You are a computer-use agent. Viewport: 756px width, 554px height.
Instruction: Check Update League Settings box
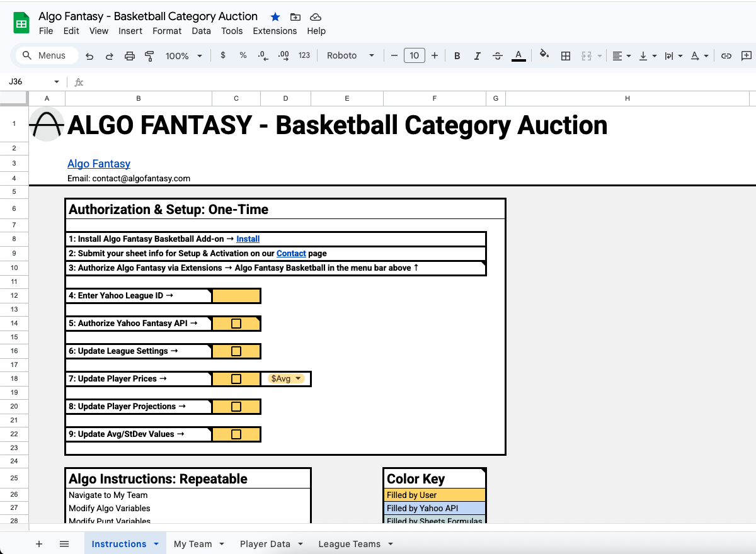236,351
